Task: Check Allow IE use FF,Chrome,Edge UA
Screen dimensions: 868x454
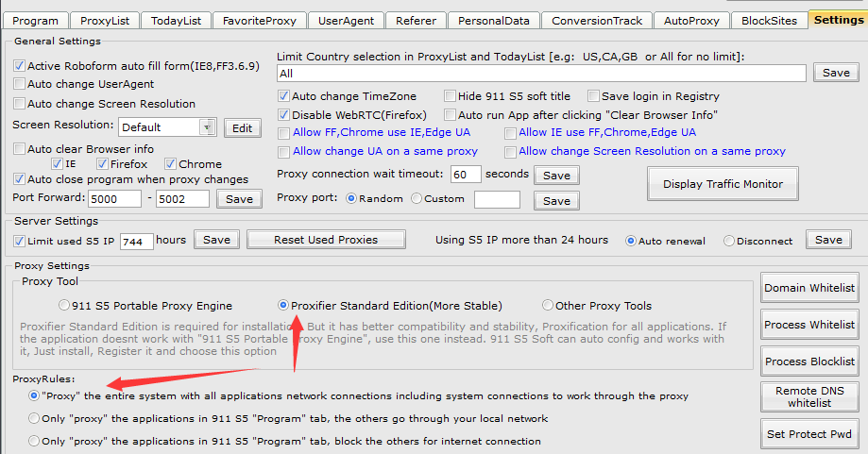Action: click(510, 133)
